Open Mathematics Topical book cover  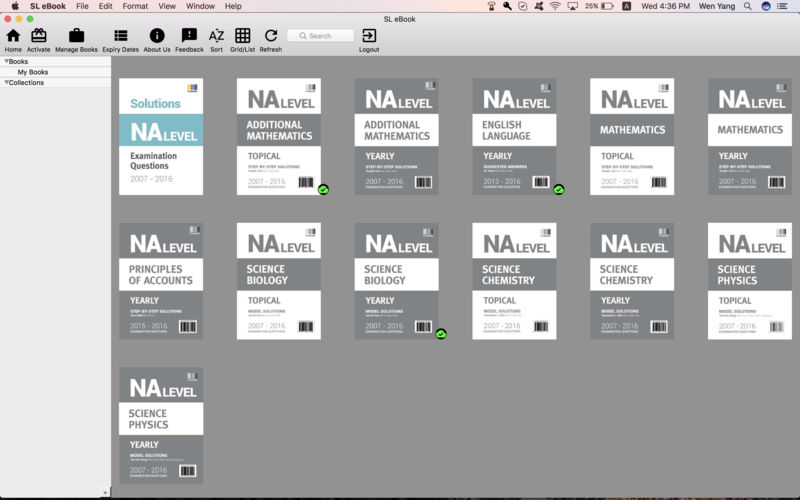(632, 136)
